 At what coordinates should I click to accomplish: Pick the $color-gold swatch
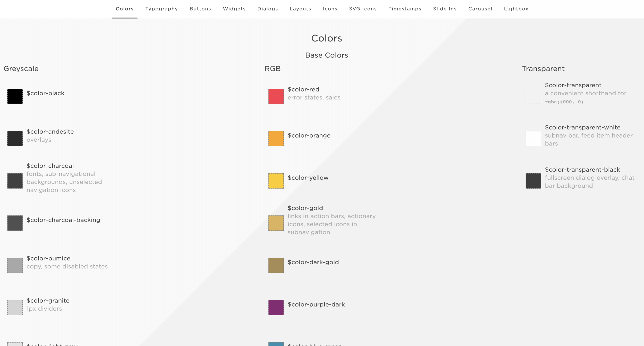coord(276,223)
